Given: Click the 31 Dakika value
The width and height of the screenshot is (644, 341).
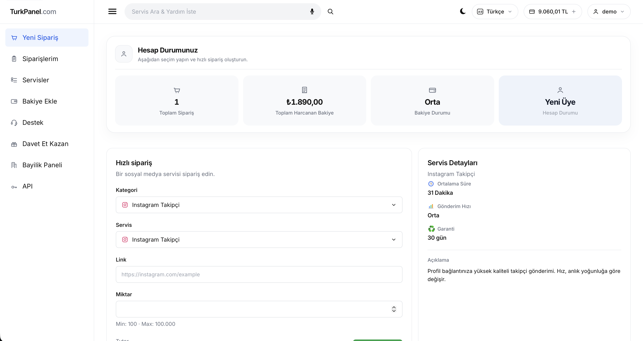Looking at the screenshot, I should click(440, 193).
